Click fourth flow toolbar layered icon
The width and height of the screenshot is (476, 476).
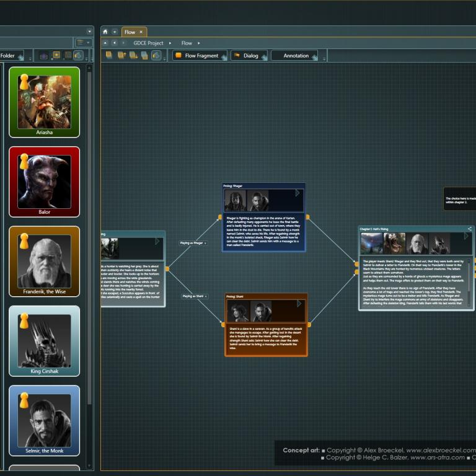pos(144,55)
